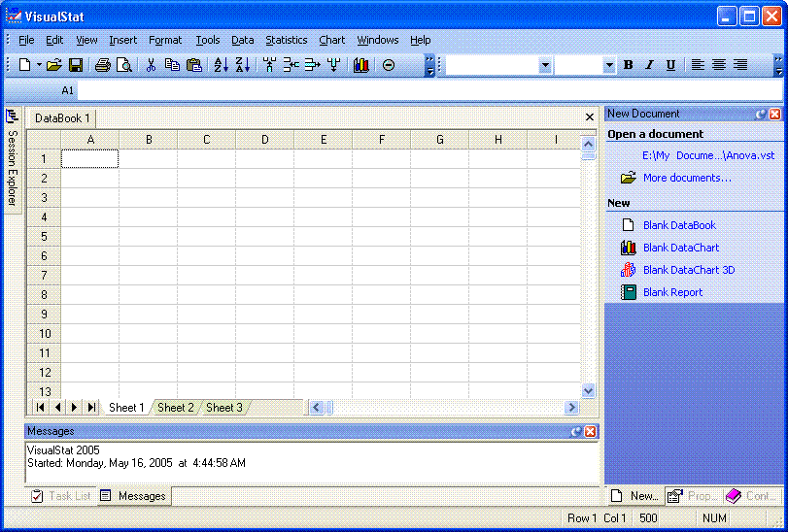The height and width of the screenshot is (532, 788).
Task: Toggle Italic formatting
Action: click(x=649, y=65)
